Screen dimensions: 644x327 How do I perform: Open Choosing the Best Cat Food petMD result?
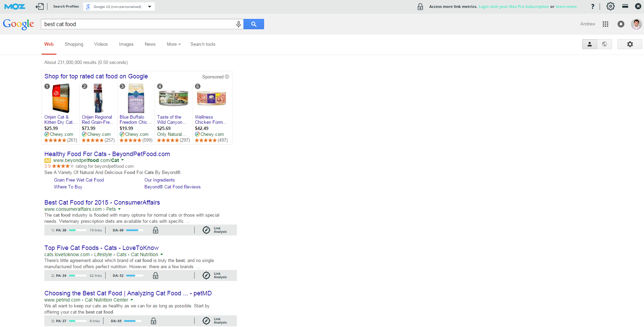[128, 293]
